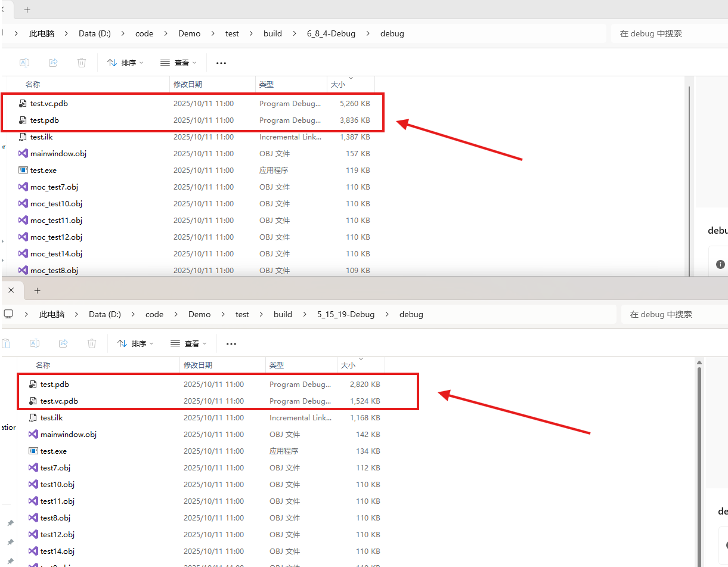Image resolution: width=728 pixels, height=567 pixels.
Task: Add a new tab in the 5_15_19-Debug window
Action: 37,290
